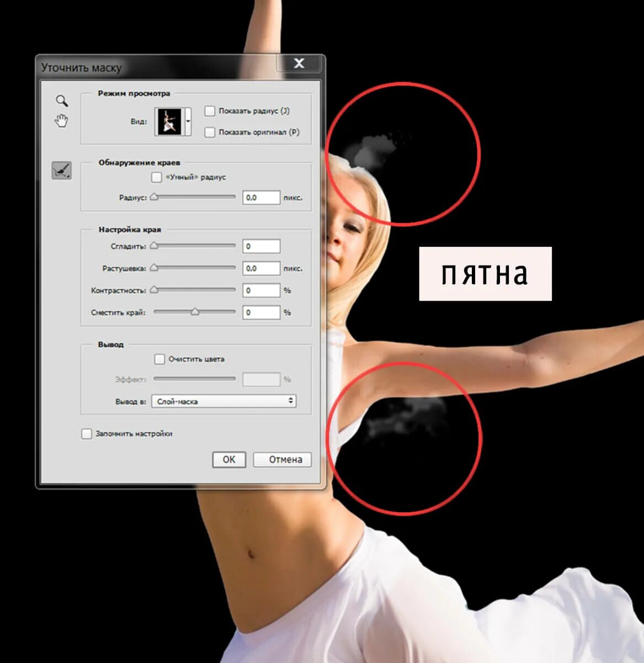Open the Вид view mode dropdown arrow
This screenshot has height=663, width=644.
click(x=188, y=122)
